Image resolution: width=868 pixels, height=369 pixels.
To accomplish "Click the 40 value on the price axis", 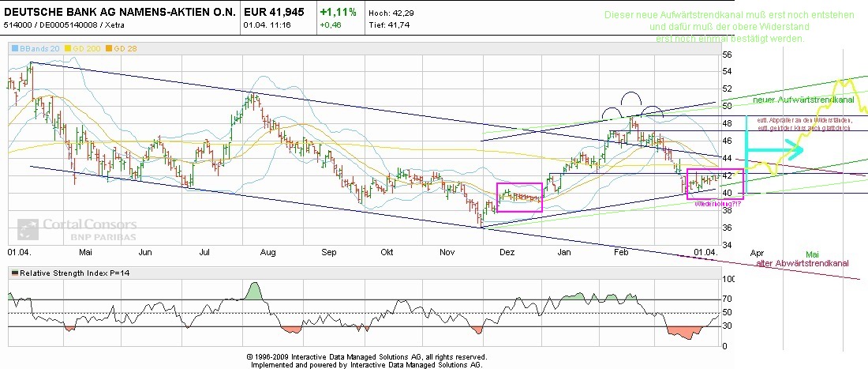I will click(727, 193).
